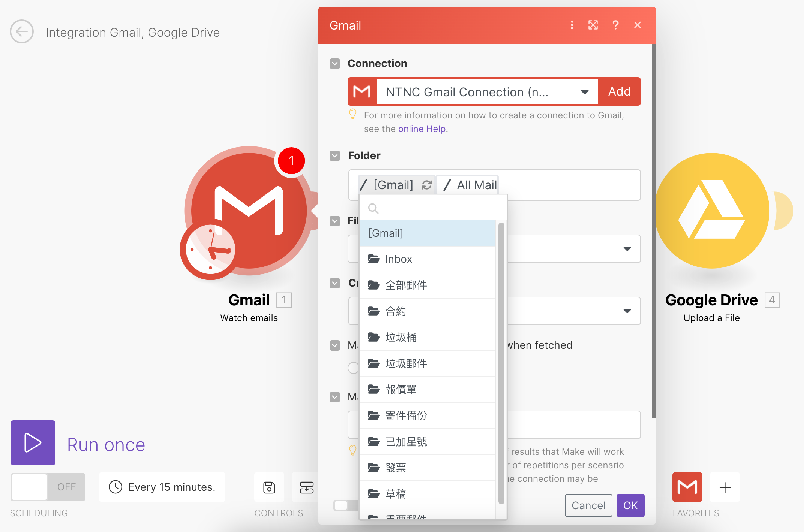
Task: Open the three-dot options menu
Action: (x=571, y=25)
